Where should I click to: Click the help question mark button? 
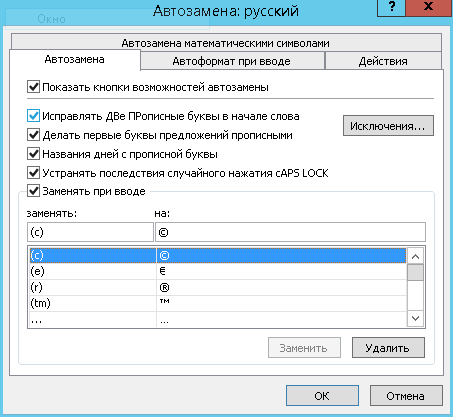tap(391, 8)
